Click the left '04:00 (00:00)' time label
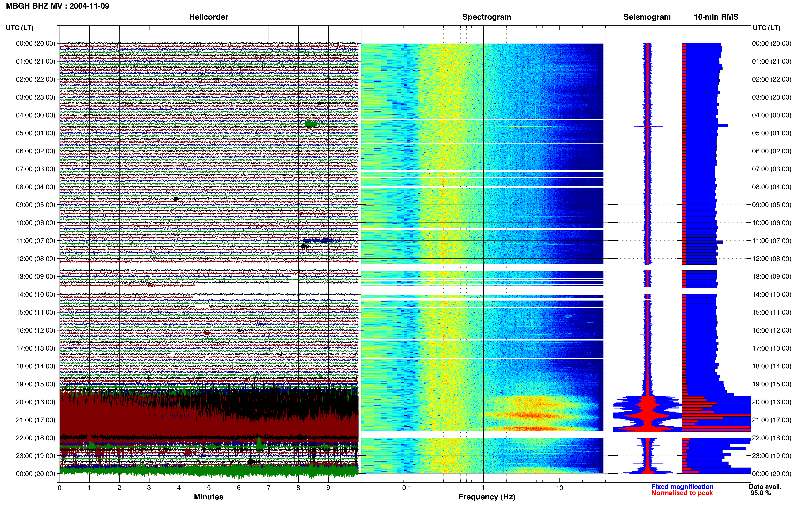The height and width of the screenshot is (508, 812). point(36,115)
